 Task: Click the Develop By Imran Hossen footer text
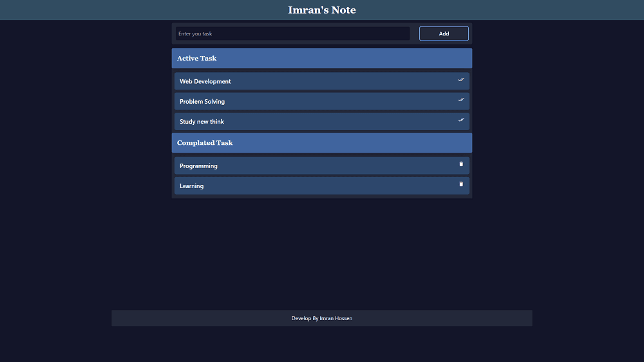(322, 318)
